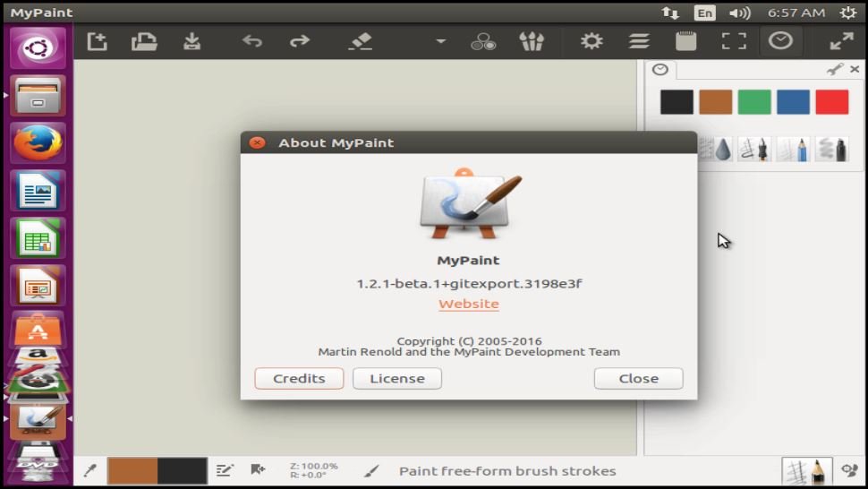Open the scratchpad notepad icon

685,41
